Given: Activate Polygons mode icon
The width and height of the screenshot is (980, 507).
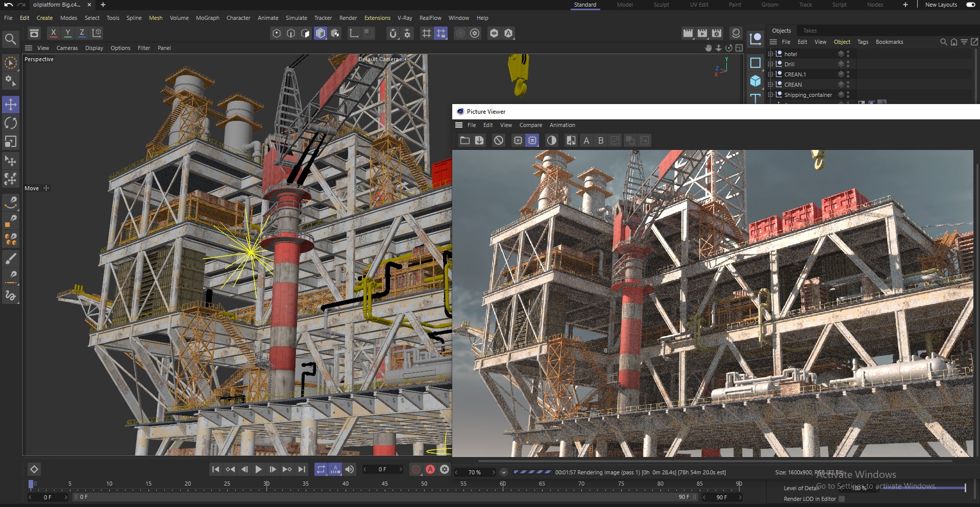Looking at the screenshot, I should (x=306, y=33).
